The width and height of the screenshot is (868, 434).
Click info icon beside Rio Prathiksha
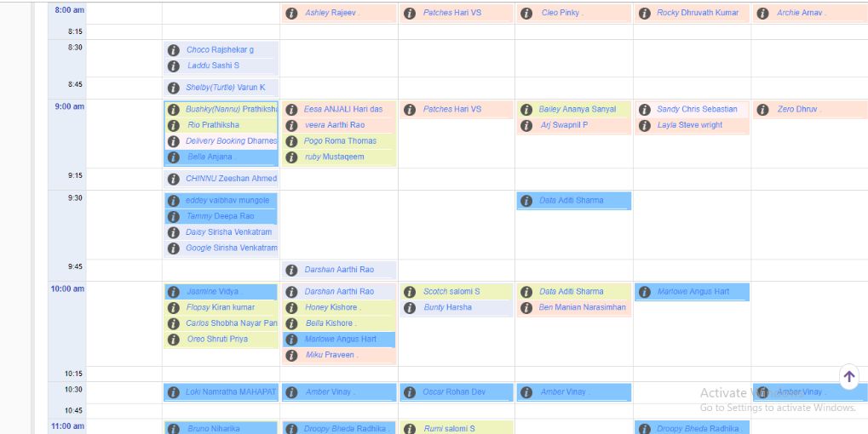173,125
